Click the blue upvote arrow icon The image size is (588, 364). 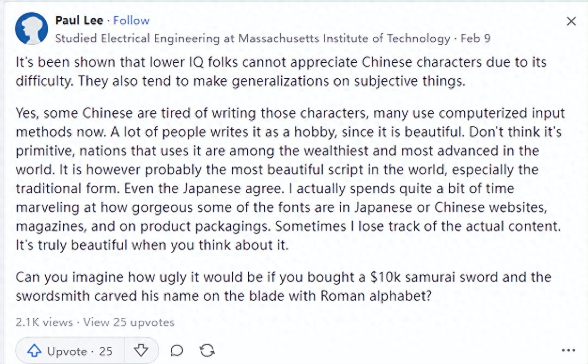tap(34, 351)
